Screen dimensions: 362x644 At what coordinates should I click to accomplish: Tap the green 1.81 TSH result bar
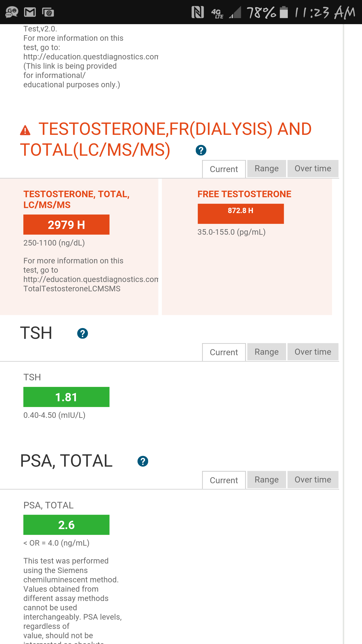[66, 397]
